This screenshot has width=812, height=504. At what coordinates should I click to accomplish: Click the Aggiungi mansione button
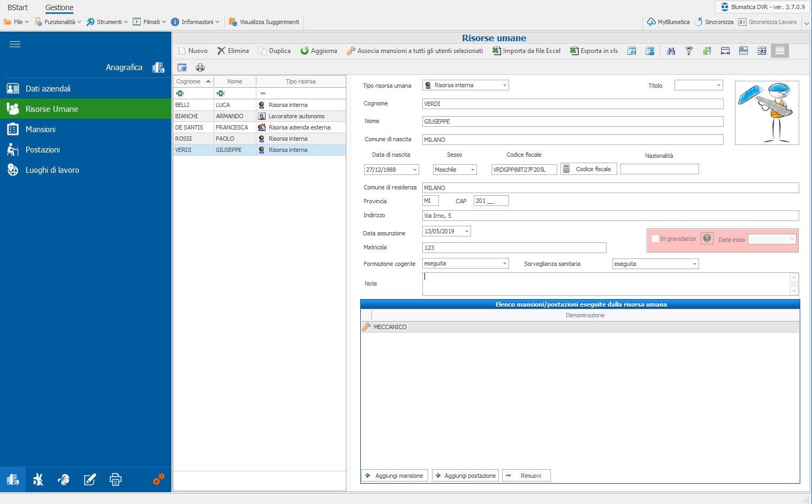394,476
